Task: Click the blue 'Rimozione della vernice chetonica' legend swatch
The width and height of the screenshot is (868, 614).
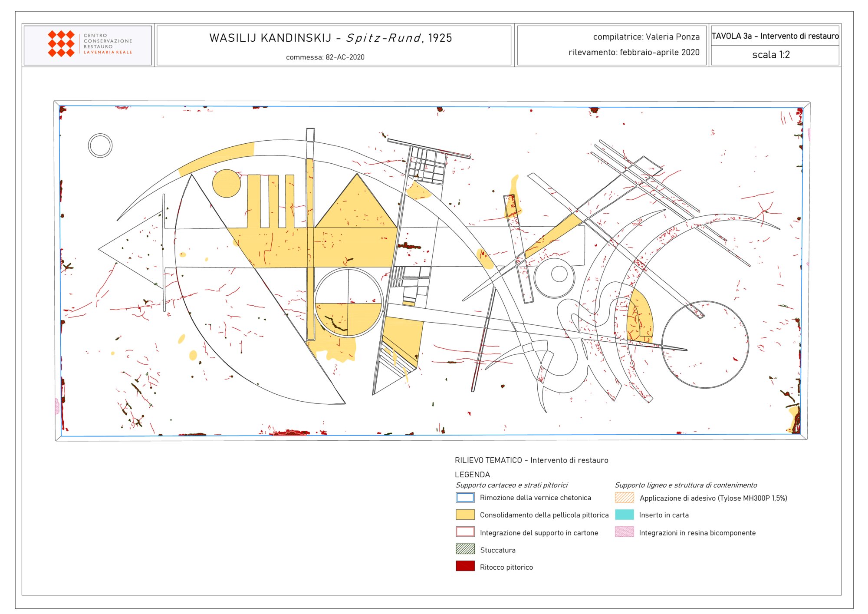Action: [465, 498]
